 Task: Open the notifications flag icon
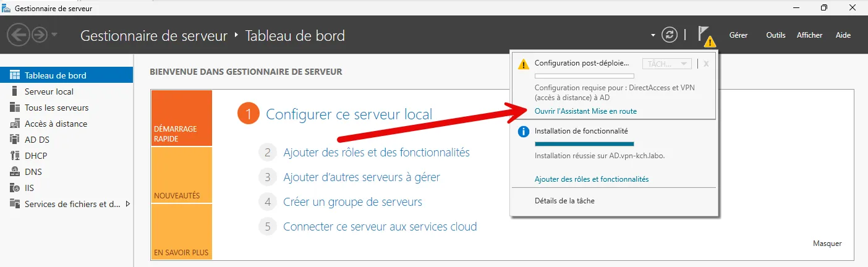705,36
